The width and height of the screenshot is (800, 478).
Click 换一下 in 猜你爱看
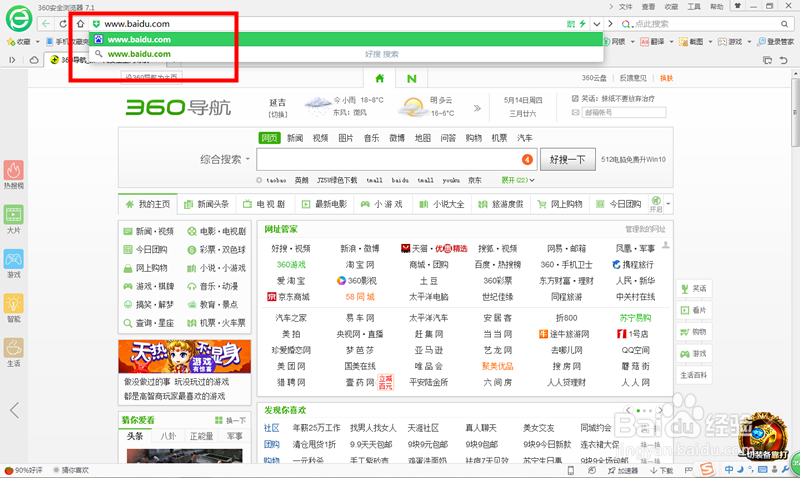(231, 420)
